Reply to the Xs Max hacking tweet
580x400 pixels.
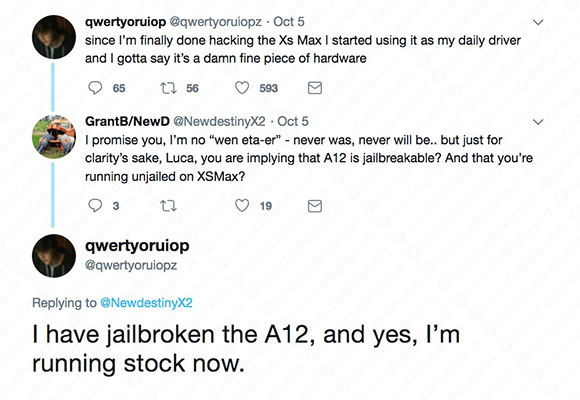[x=95, y=88]
